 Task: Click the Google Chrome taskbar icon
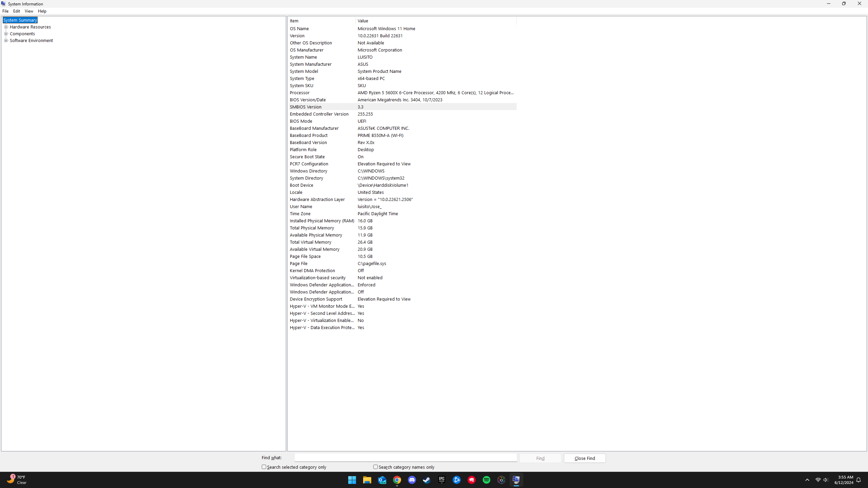(397, 480)
